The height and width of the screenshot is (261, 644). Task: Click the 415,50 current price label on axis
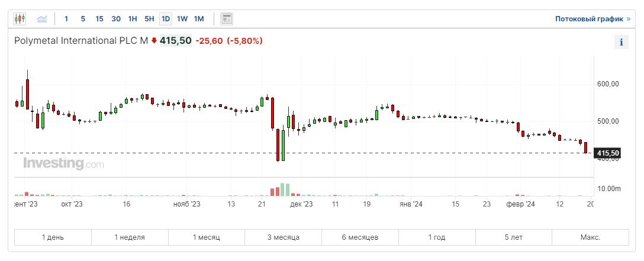pyautogui.click(x=608, y=153)
